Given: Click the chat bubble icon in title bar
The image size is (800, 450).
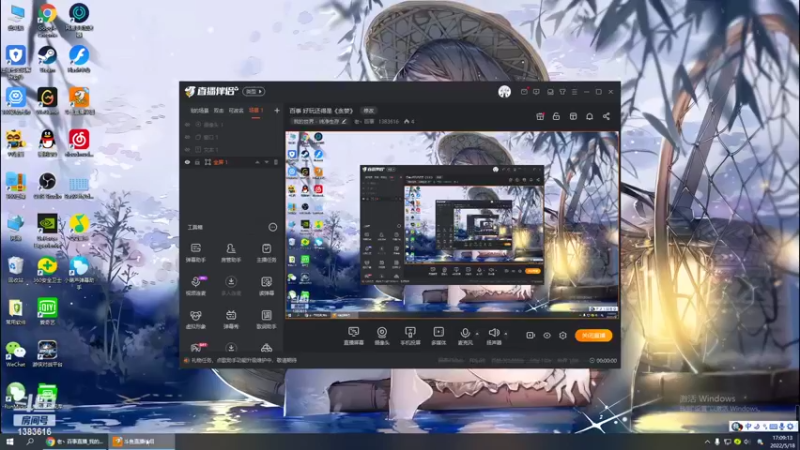Looking at the screenshot, I should 536,92.
